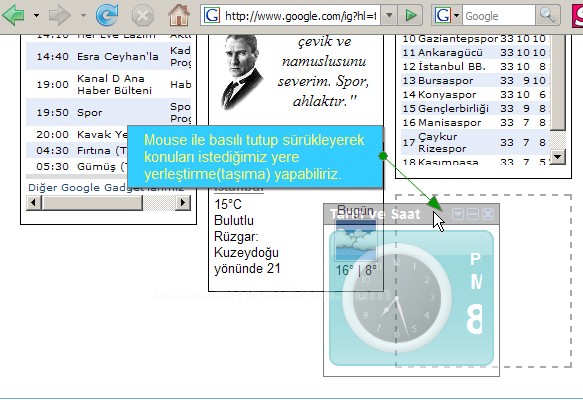583x400 pixels.
Task: Click the Bulutlu weather condition text
Action: coord(234,220)
